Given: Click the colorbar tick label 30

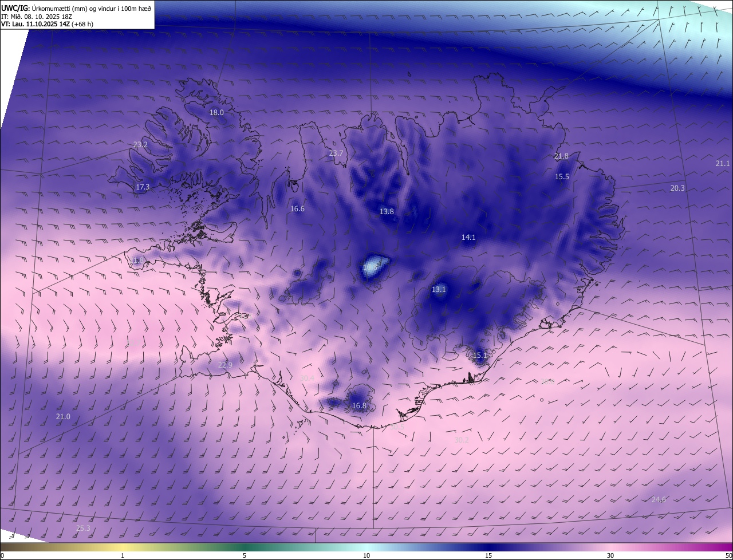Looking at the screenshot, I should [610, 555].
